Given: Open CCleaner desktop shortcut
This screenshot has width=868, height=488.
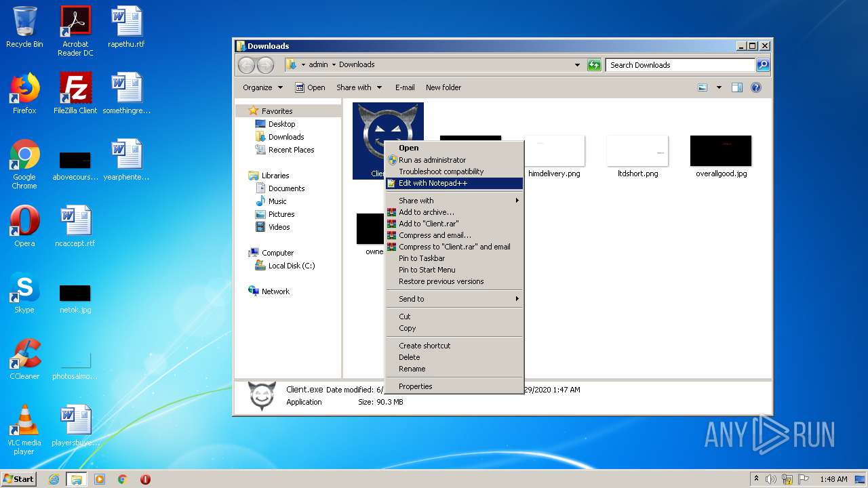Looking at the screenshot, I should point(24,359).
